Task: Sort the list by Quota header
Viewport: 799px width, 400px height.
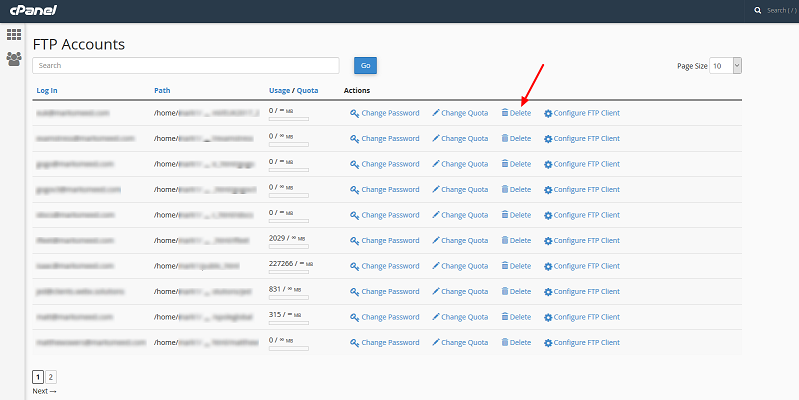Action: coord(308,90)
